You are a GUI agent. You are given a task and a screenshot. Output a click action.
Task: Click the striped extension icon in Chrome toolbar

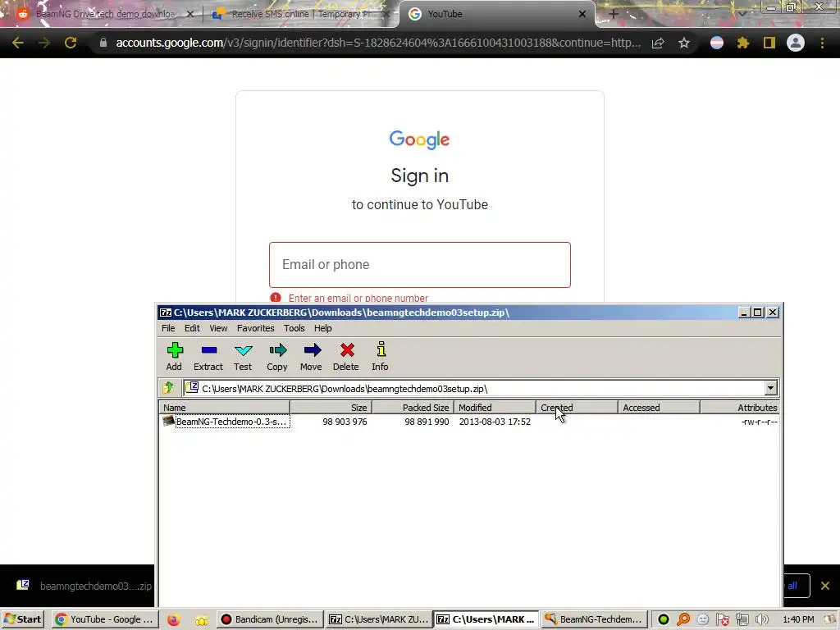[717, 43]
